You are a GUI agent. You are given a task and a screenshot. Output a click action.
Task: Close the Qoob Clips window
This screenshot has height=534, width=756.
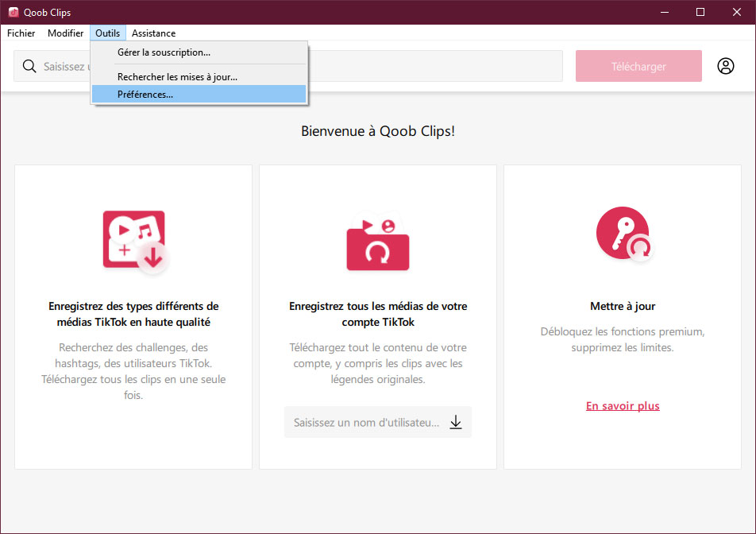click(x=737, y=12)
